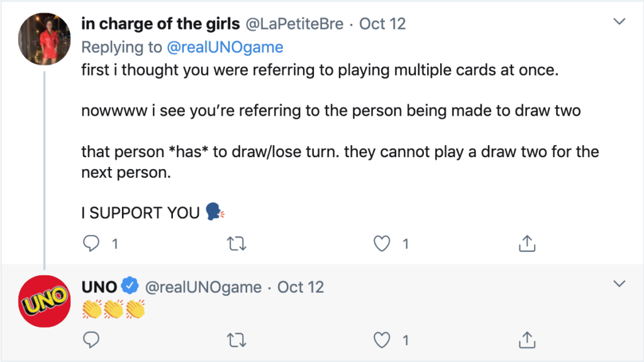Click the megaphone emoji after I SUPPORT YOU
This screenshot has width=644, height=362.
coord(213,212)
